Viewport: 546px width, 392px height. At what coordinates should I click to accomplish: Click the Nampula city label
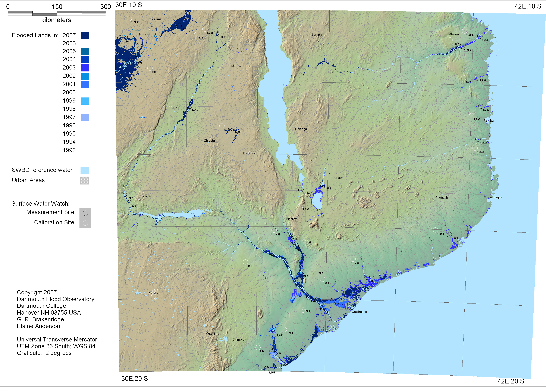(442, 197)
